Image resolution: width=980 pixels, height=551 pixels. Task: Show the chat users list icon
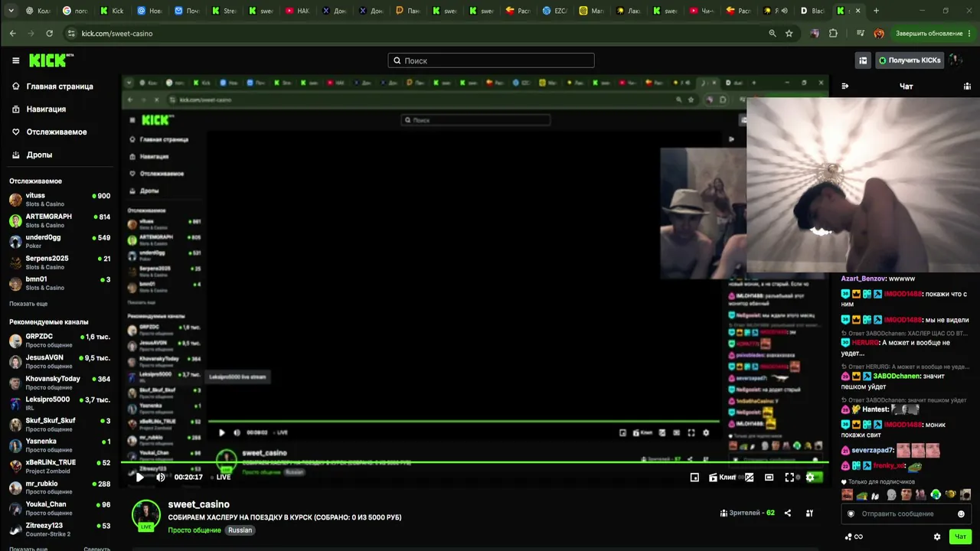click(967, 86)
